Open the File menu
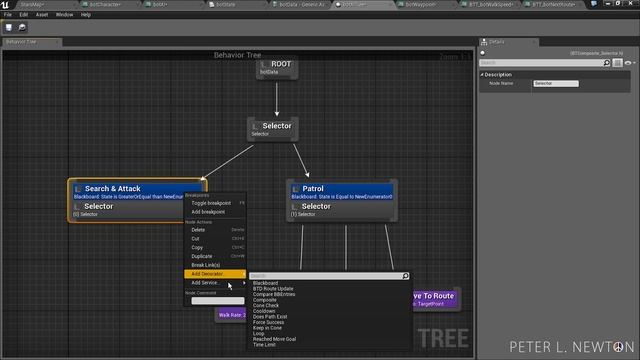Image resolution: width=640 pixels, height=360 pixels. [x=8, y=15]
